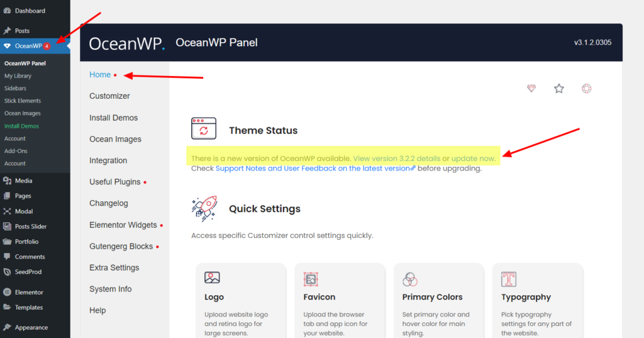The width and height of the screenshot is (644, 338).
Task: Open the Home tab in OceanWP Panel
Action: [100, 74]
